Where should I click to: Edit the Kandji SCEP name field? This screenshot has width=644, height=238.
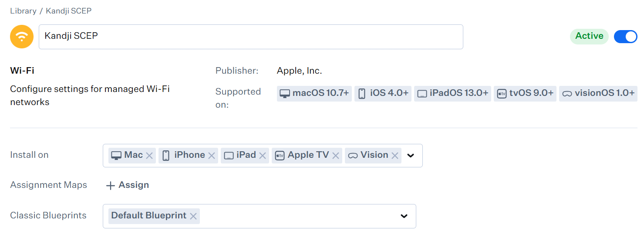(x=251, y=37)
